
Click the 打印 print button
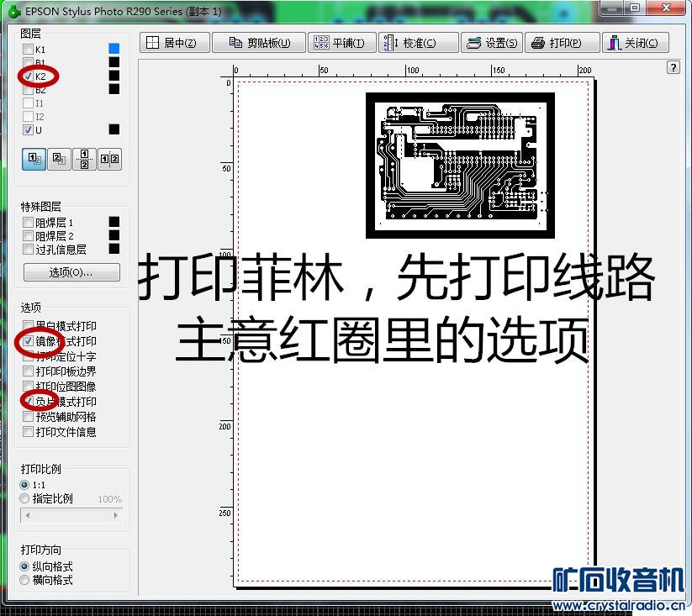(563, 43)
